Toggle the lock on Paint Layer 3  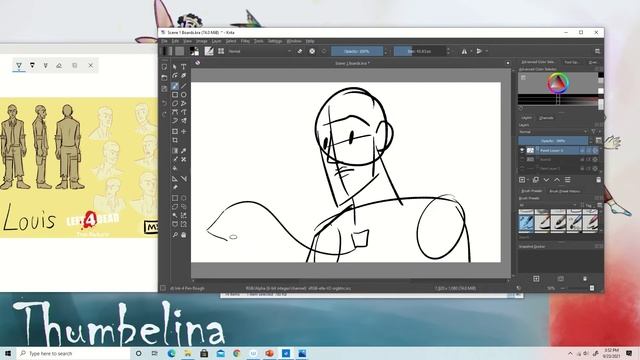582,150
